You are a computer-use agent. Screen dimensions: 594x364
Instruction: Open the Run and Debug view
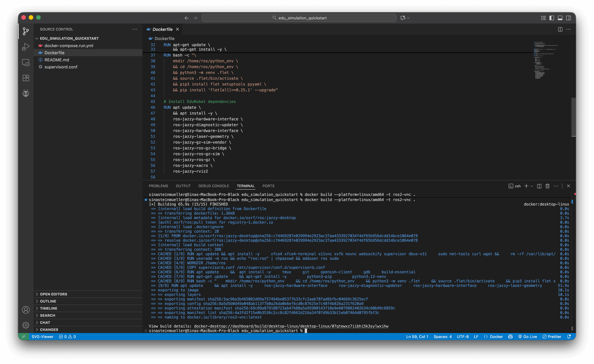pos(26,46)
